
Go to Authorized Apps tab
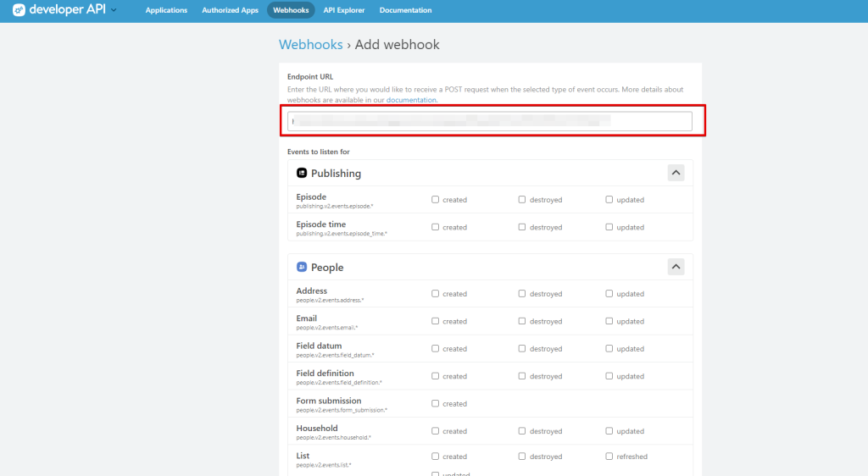[230, 10]
